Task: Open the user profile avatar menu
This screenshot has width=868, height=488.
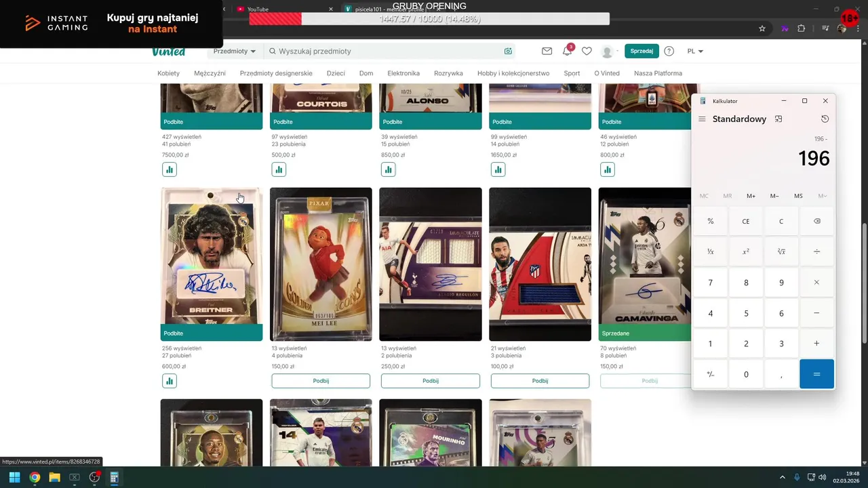Action: pyautogui.click(x=609, y=52)
